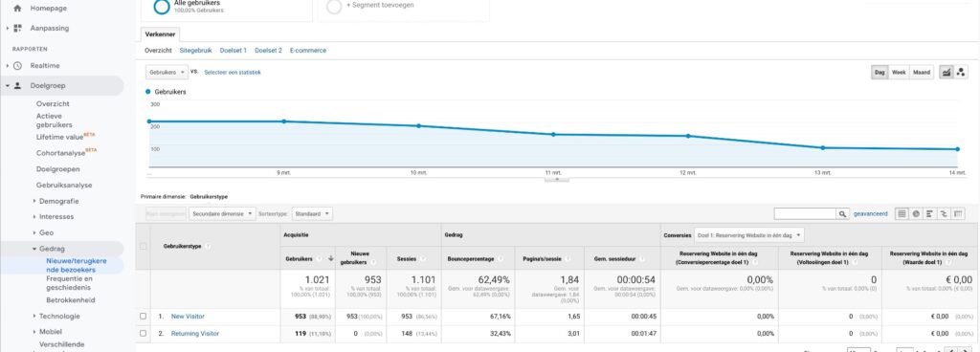Click the Gebruikerstype primary dimension label

point(209,197)
